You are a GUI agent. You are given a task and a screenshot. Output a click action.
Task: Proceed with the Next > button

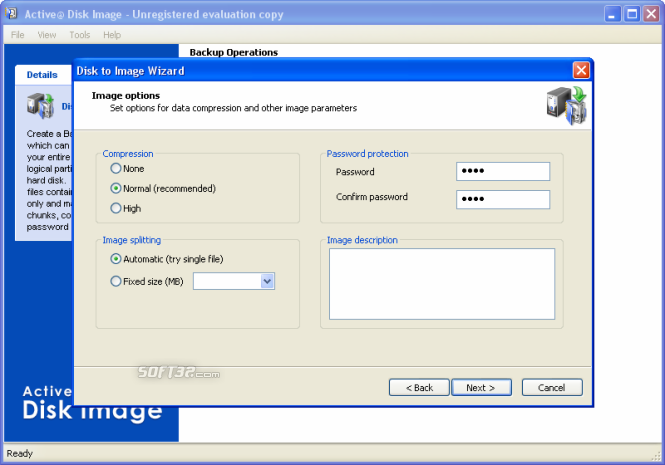[x=481, y=387]
